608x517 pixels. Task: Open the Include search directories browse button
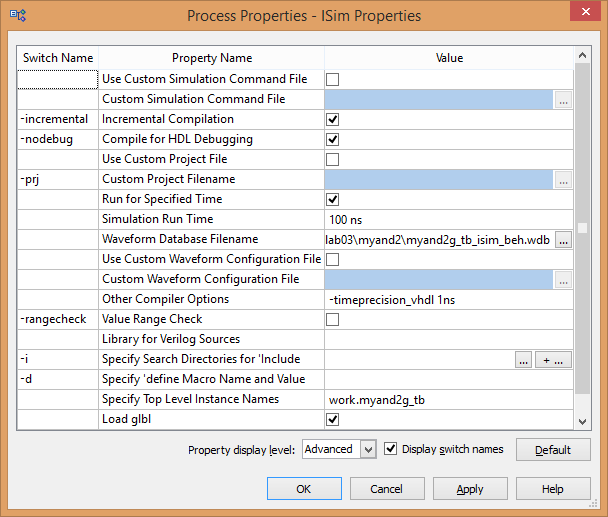pyautogui.click(x=523, y=360)
